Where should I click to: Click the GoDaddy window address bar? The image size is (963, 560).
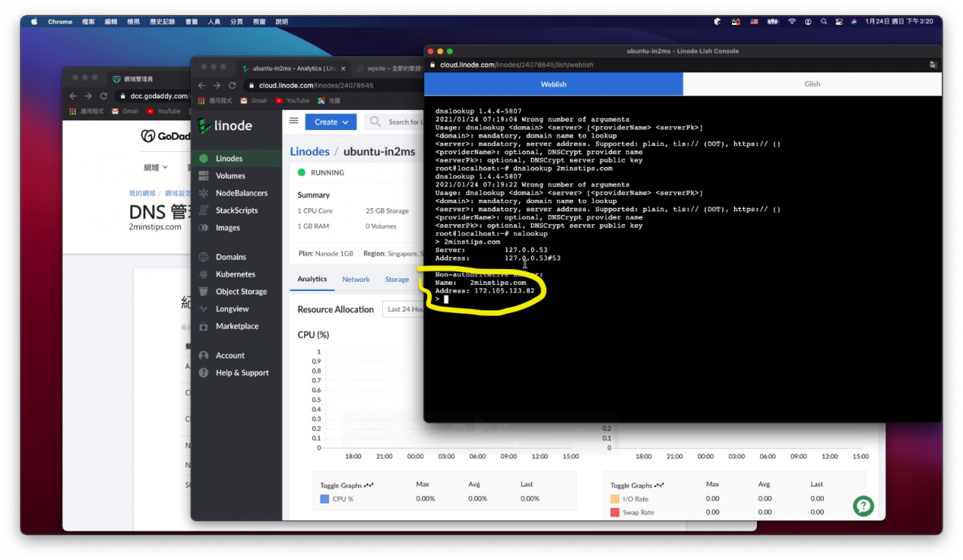pyautogui.click(x=153, y=96)
